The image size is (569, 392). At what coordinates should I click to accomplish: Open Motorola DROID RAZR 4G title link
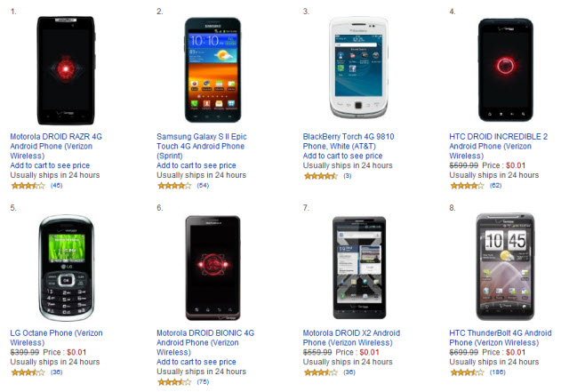click(x=56, y=147)
